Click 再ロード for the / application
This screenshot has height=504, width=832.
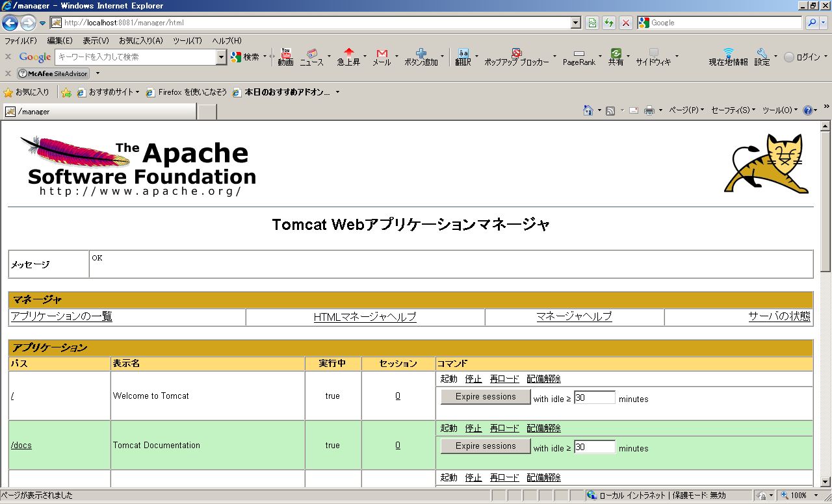point(504,379)
